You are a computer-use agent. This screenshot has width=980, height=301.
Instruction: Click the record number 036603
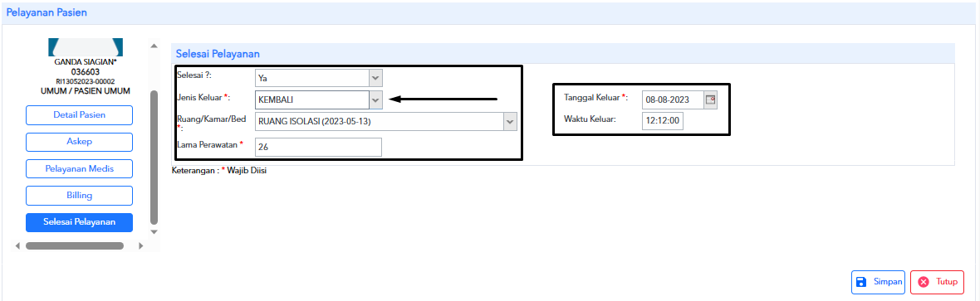tap(86, 72)
